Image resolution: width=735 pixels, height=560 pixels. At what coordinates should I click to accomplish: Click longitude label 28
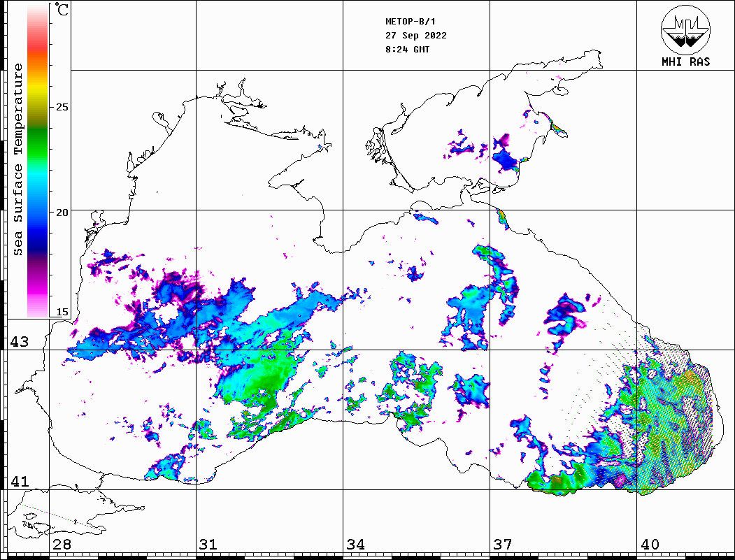point(62,544)
